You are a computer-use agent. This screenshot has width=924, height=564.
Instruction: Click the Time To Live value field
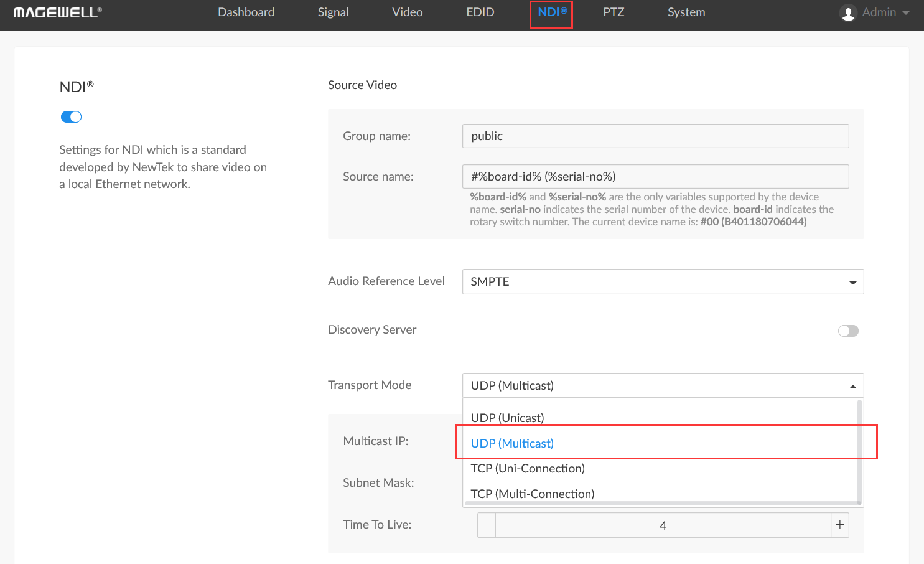(663, 525)
